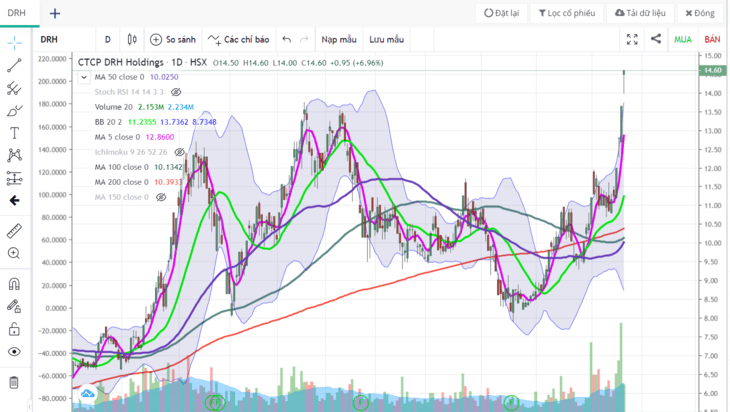Select the text annotation tool
Viewport: 730px width, 412px height.
click(14, 133)
